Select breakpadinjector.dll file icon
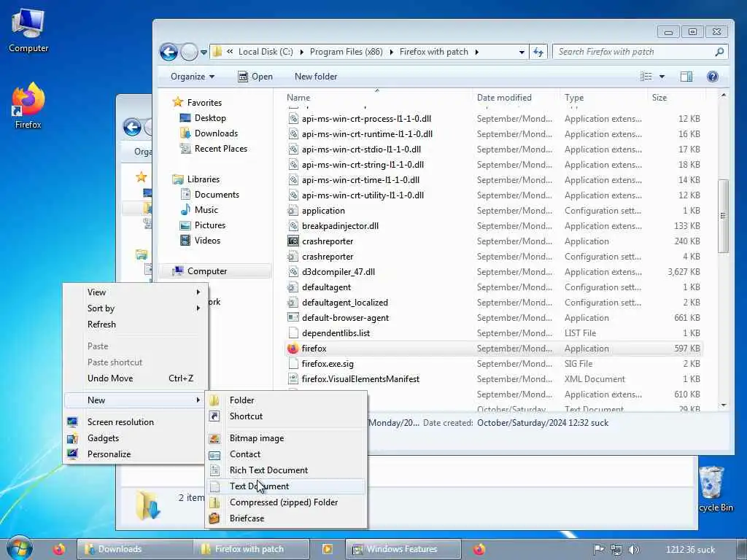 coord(293,226)
